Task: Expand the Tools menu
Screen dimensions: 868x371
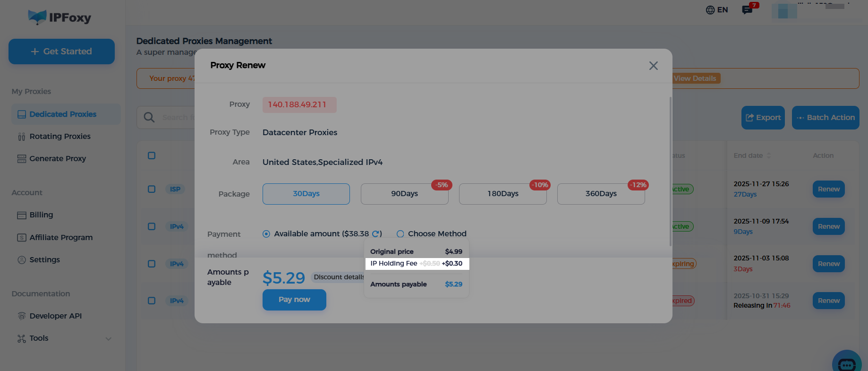Action: coord(65,338)
